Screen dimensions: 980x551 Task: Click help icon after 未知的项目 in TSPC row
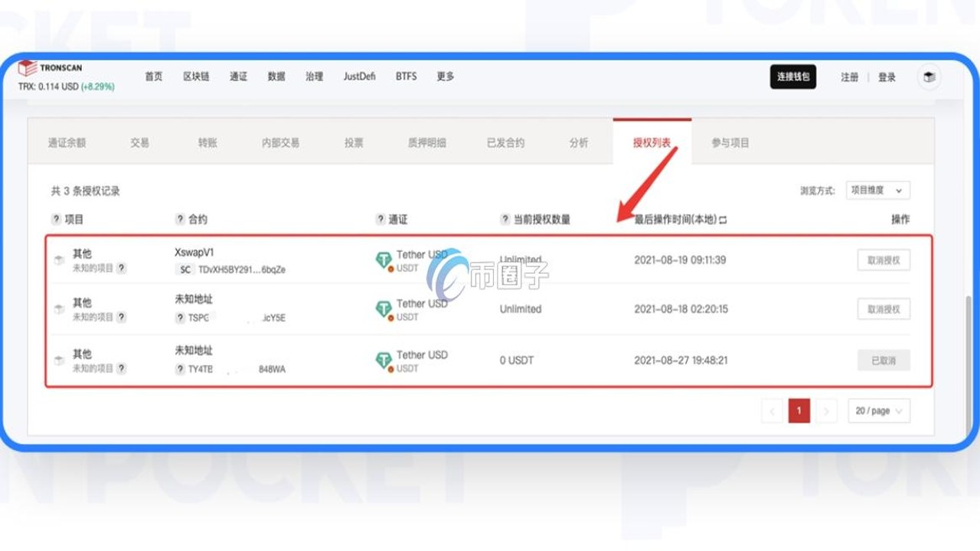click(x=121, y=317)
